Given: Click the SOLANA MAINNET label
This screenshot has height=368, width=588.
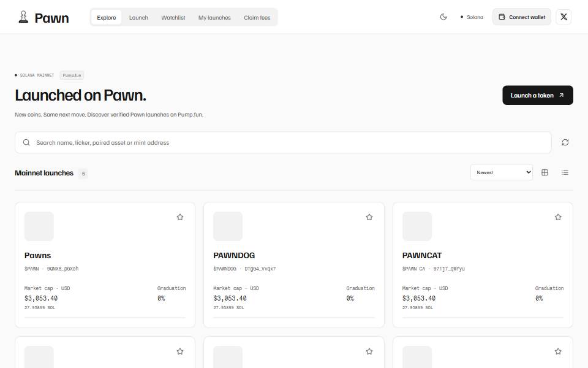Looking at the screenshot, I should 37,75.
